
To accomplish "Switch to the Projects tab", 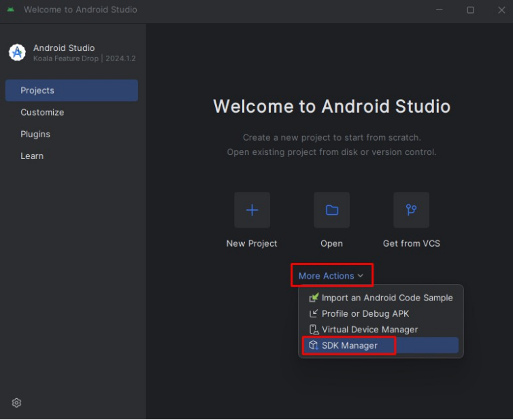I will coord(71,90).
